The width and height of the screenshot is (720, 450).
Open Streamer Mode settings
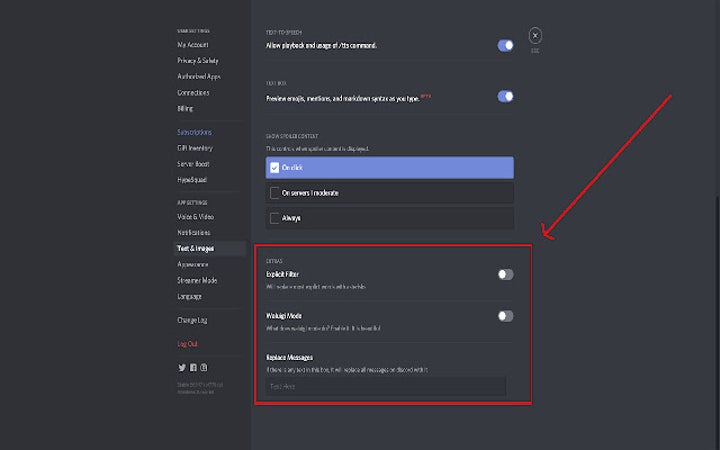coord(197,280)
